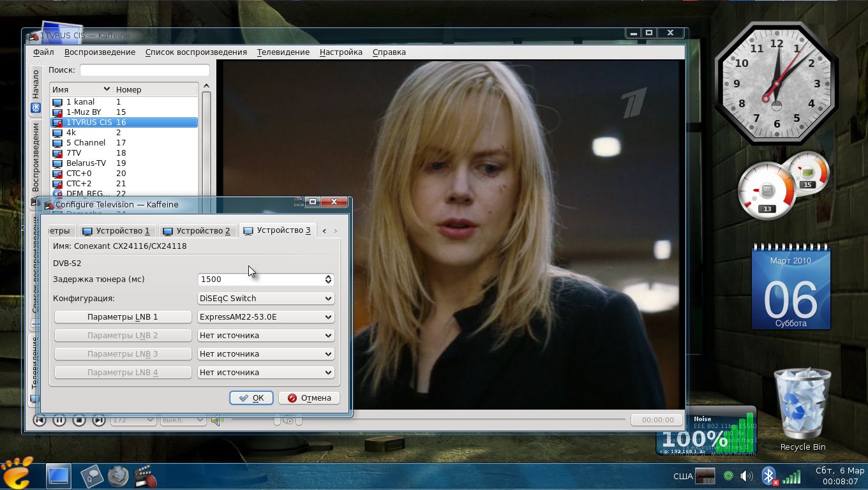
Task: Click the volume speaker tray icon
Action: click(746, 476)
